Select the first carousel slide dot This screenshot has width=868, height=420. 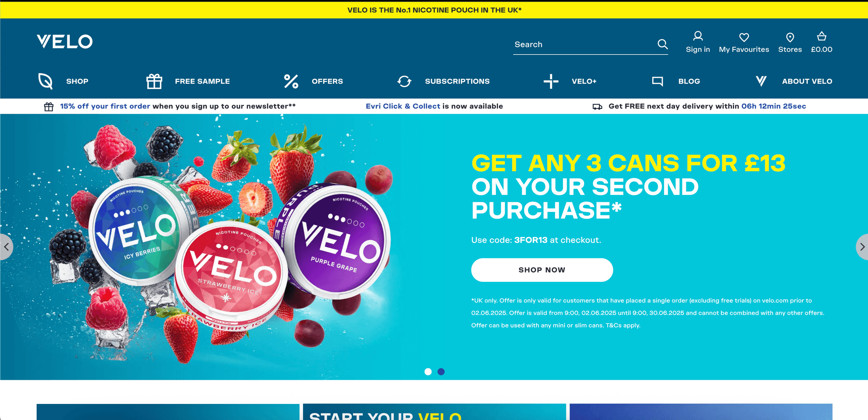pos(428,372)
